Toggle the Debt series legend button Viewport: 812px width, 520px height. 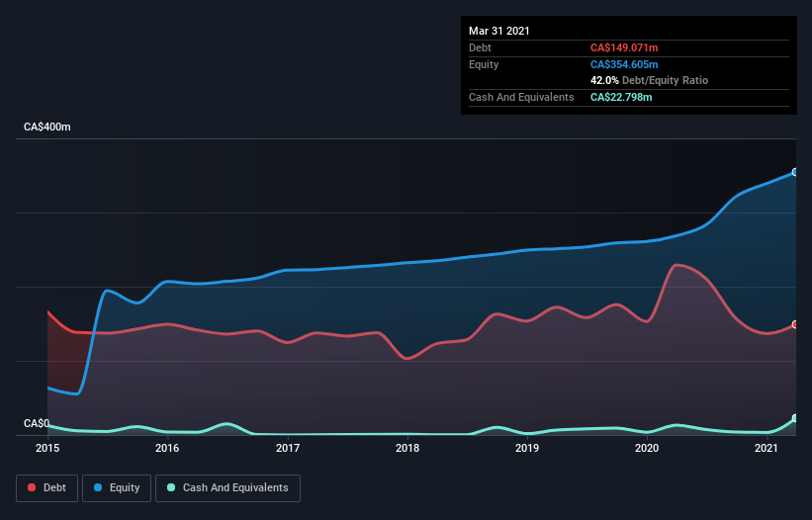[x=46, y=488]
